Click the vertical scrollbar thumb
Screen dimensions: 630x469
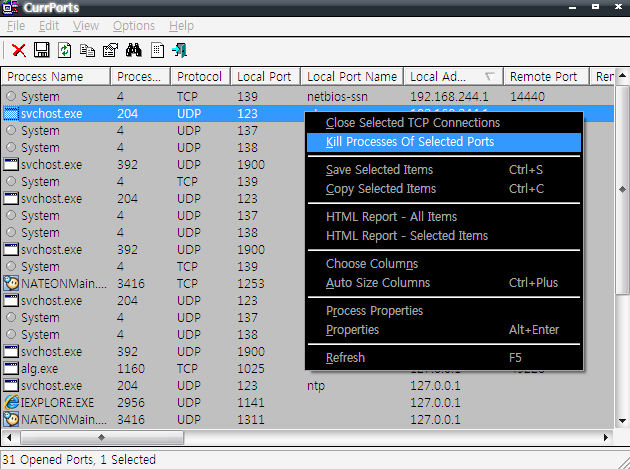pos(622,189)
